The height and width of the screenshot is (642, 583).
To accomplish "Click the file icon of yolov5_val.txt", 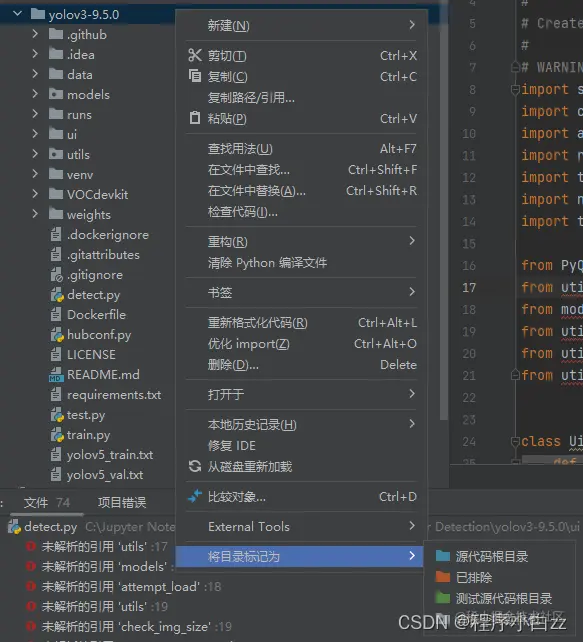I will click(56, 475).
